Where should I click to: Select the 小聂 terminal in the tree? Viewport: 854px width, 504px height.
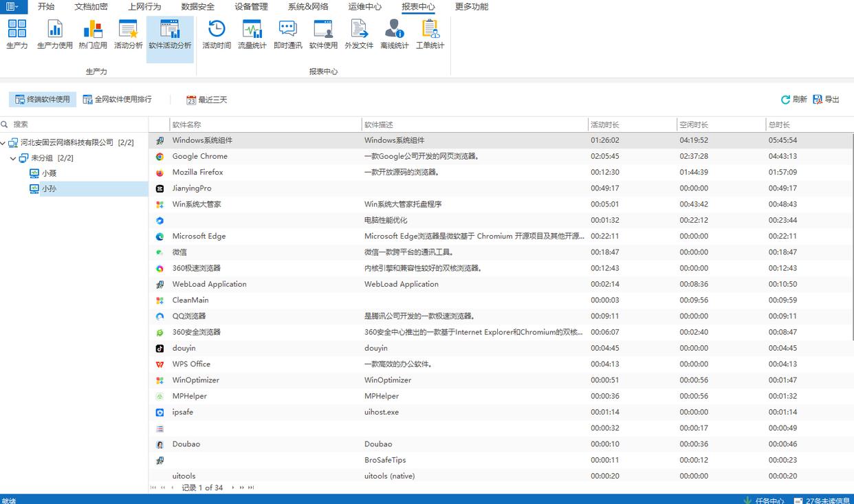[x=49, y=174]
